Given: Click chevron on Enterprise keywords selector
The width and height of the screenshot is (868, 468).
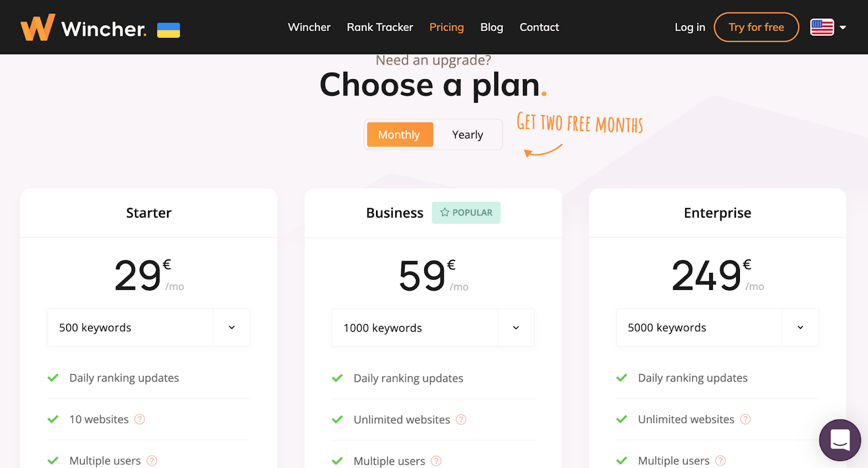Looking at the screenshot, I should 800,327.
